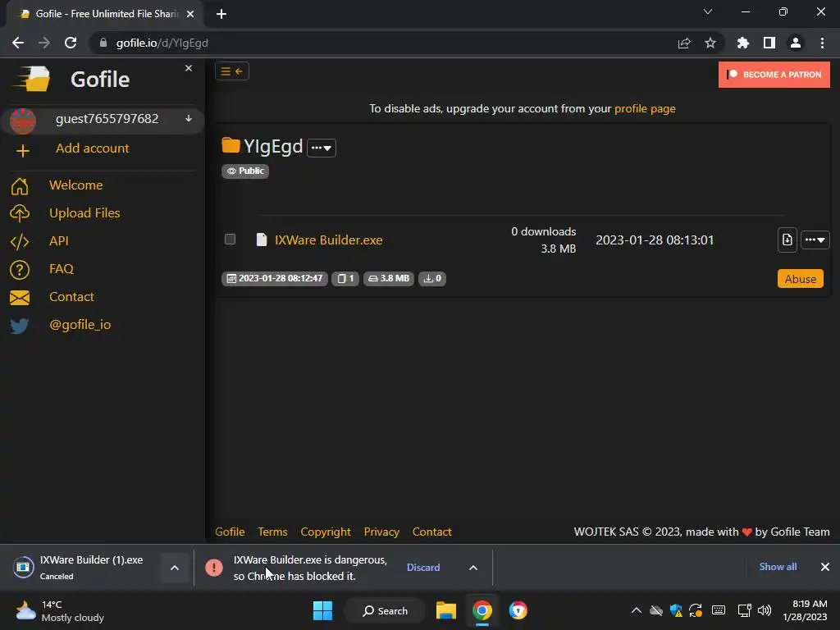Image resolution: width=840 pixels, height=630 pixels.
Task: Open IXWare Builder.exe file link
Action: [328, 240]
